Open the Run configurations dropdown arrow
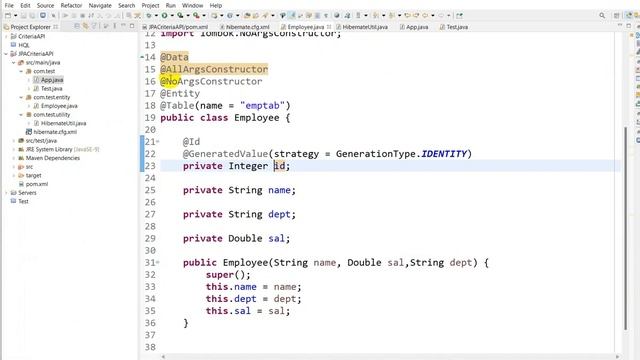This screenshot has height=360, width=640. coord(172,16)
